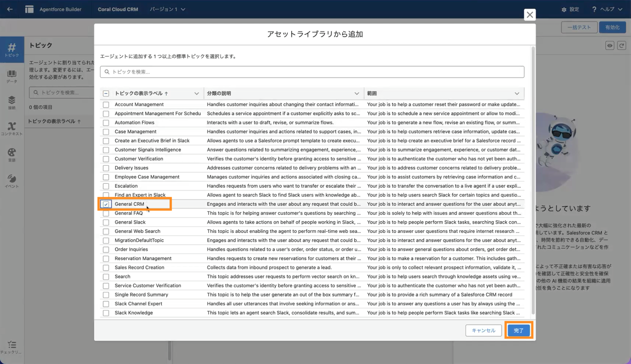631x364 pixels.
Task: Select the Customer Verification row label
Action: pyautogui.click(x=139, y=159)
